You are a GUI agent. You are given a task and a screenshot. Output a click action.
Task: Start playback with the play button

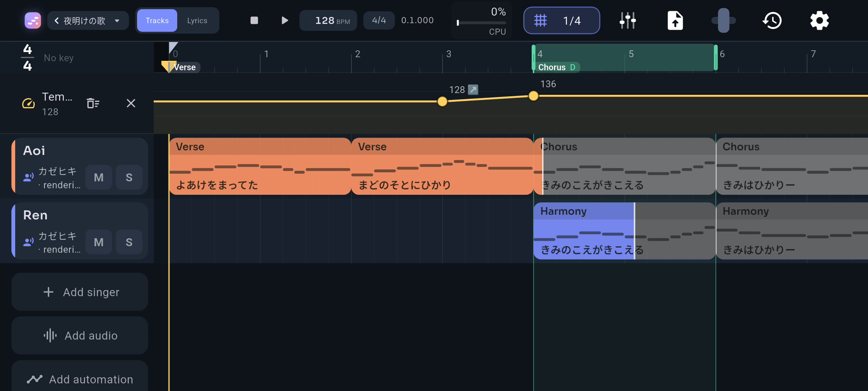coord(285,20)
